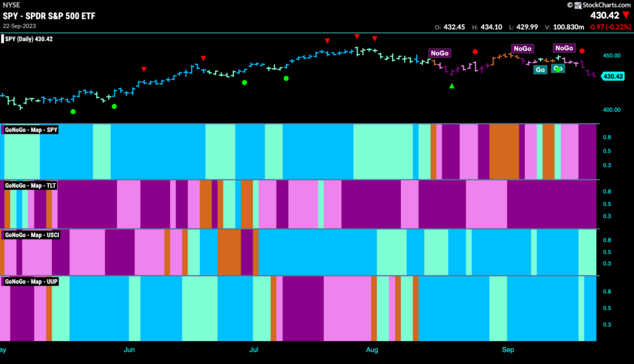Click the open value 432.45

(x=454, y=27)
